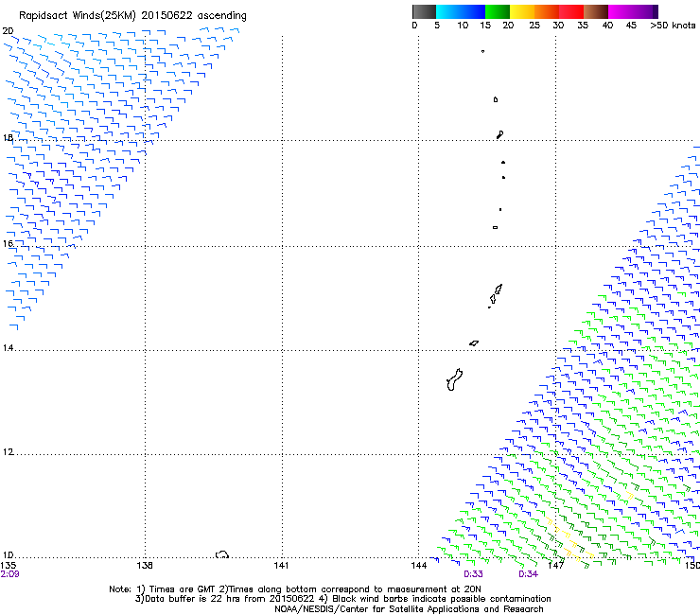Click the longitude label '147'
Viewport: 700px width, 615px height.
[x=555, y=566]
